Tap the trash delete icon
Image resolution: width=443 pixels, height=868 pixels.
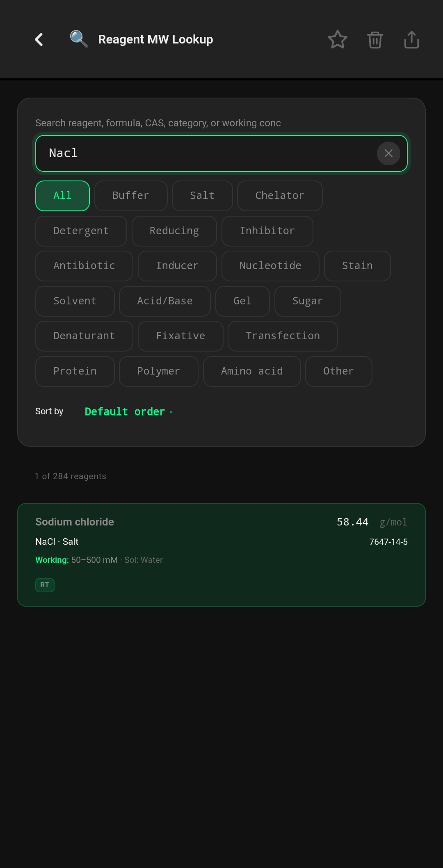coord(375,40)
